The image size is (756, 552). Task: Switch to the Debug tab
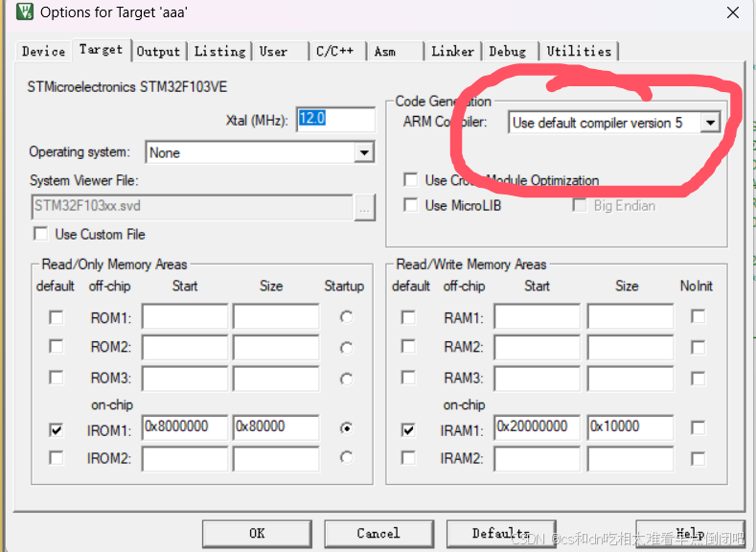click(510, 51)
